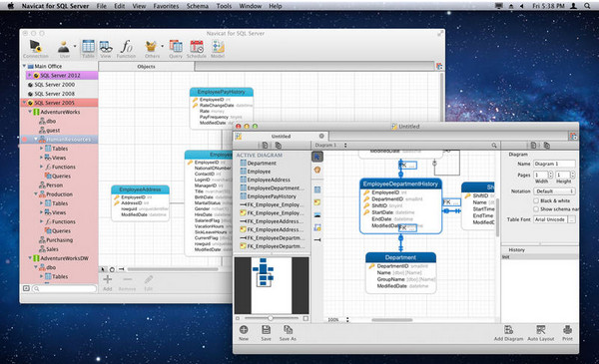Open Spotlight search in the menu bar
This screenshot has width=599, height=364.
pyautogui.click(x=587, y=6)
